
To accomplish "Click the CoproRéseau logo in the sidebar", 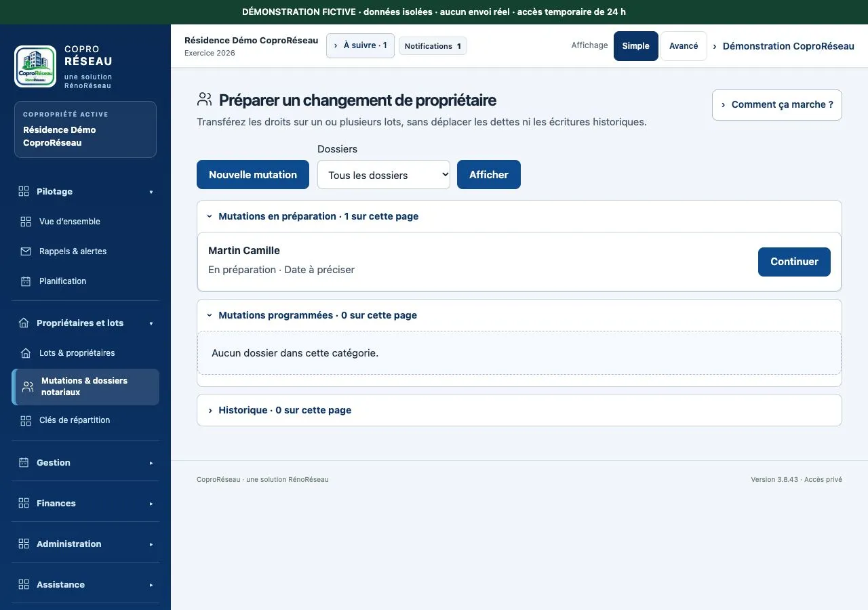I will (x=35, y=66).
